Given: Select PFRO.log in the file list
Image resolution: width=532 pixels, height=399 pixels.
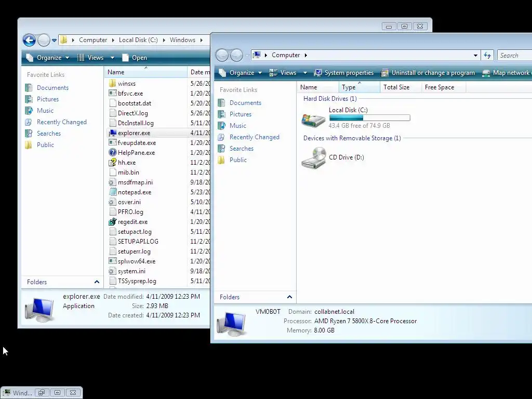Looking at the screenshot, I should click(130, 212).
